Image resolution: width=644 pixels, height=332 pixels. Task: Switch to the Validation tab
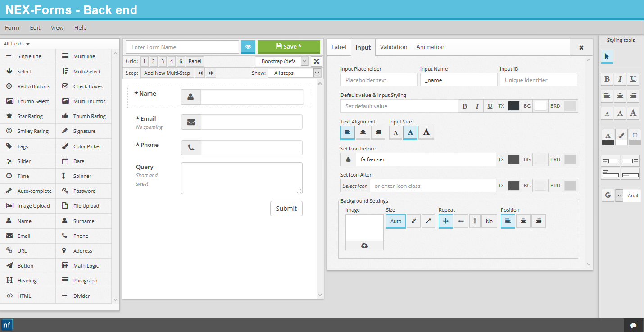[x=394, y=47]
